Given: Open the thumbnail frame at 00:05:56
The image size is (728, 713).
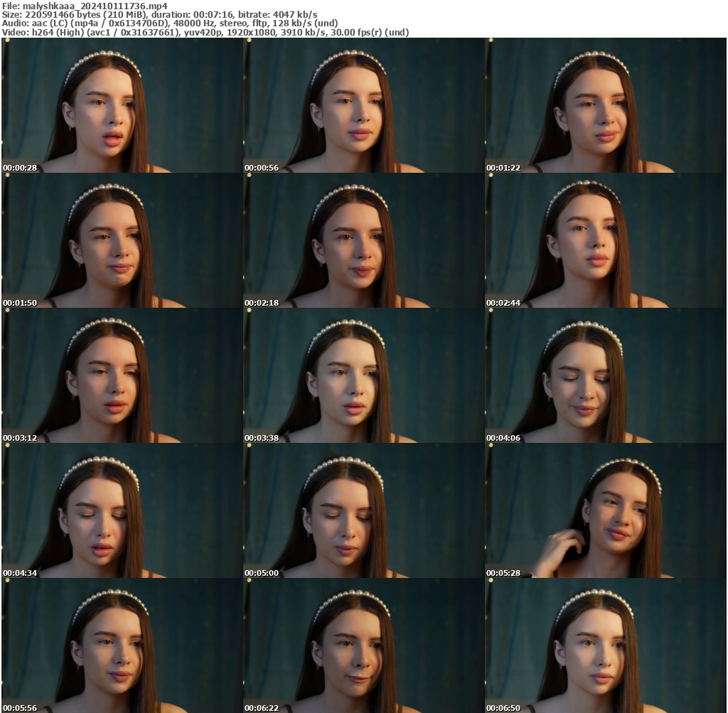Looking at the screenshot, I should [x=122, y=645].
